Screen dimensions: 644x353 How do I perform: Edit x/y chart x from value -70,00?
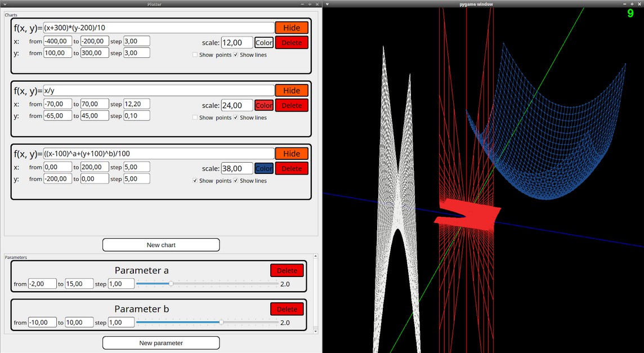tap(57, 104)
